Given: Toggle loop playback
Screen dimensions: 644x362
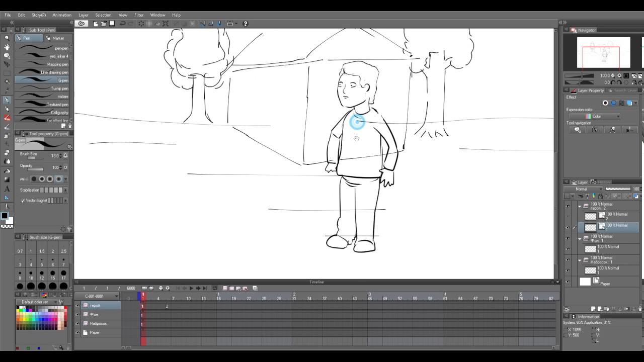Looking at the screenshot, I should [215, 288].
